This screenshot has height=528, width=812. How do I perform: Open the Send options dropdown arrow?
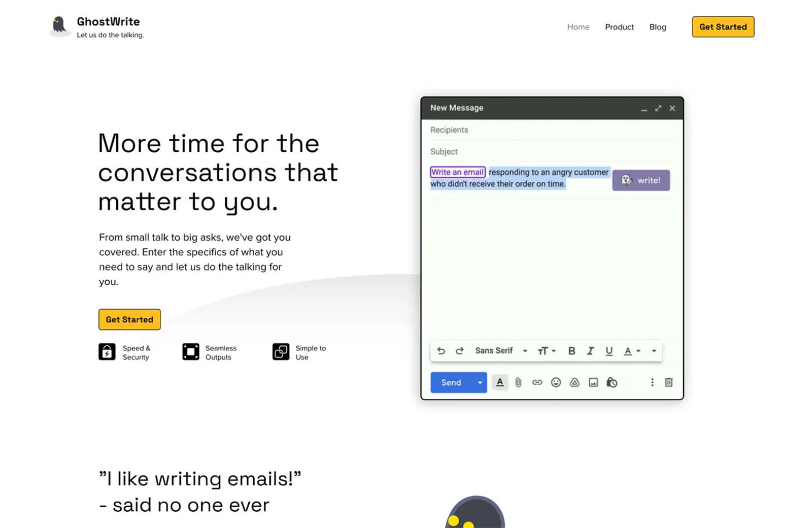pyautogui.click(x=480, y=382)
